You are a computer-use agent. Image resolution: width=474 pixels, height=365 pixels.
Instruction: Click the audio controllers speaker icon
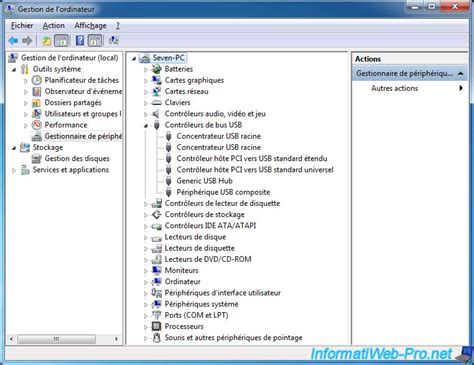coord(156,114)
